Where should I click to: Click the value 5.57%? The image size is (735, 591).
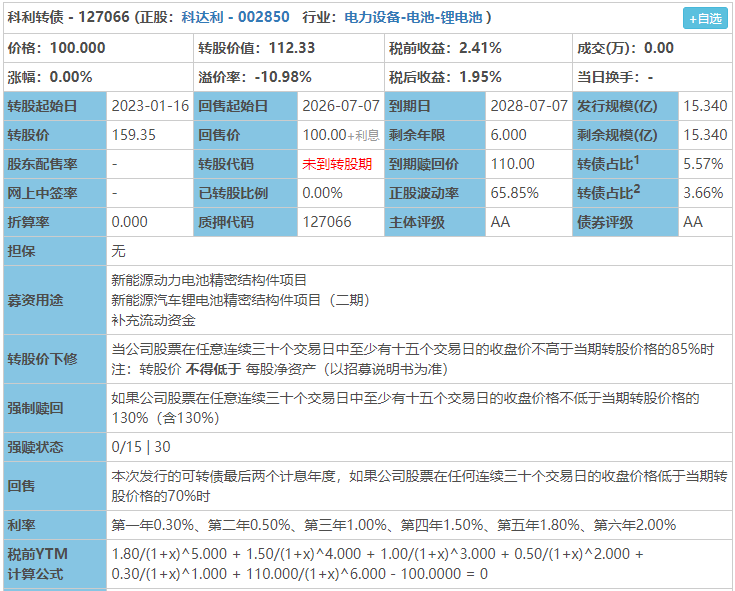(x=703, y=164)
